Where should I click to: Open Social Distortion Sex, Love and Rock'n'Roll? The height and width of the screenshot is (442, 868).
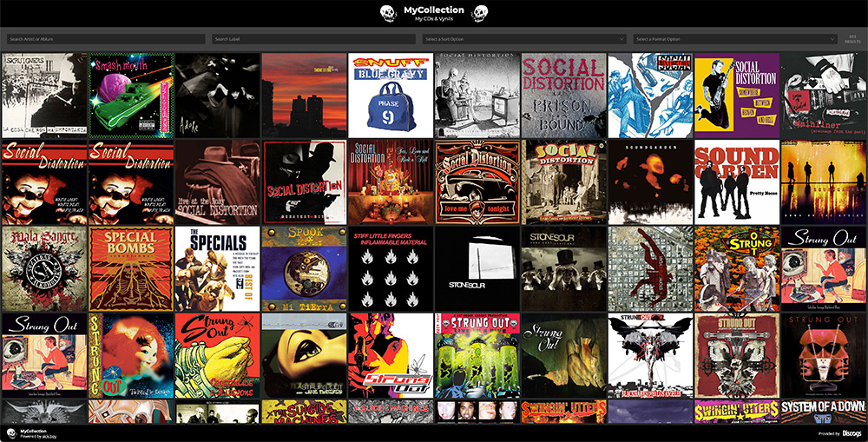point(391,182)
